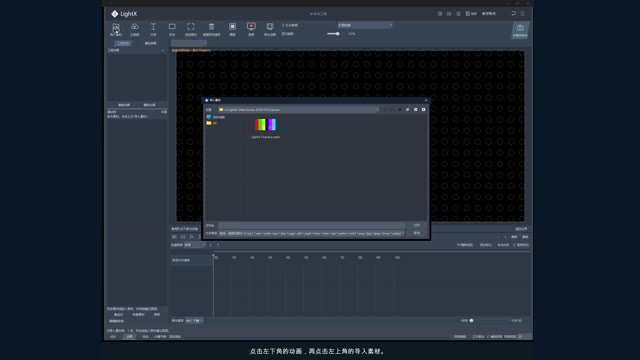The image size is (640, 360).
Task: Click the first document icon in title bar
Action: pyautogui.click(x=440, y=13)
